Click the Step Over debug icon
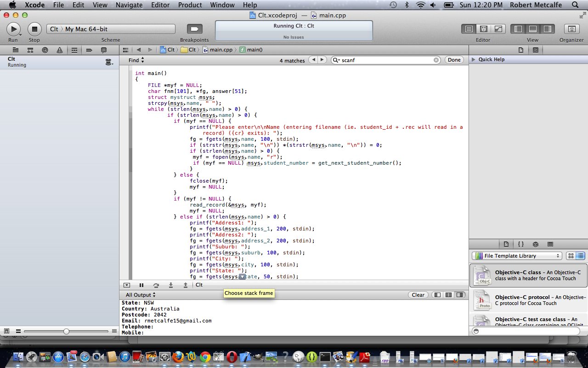 [156, 285]
